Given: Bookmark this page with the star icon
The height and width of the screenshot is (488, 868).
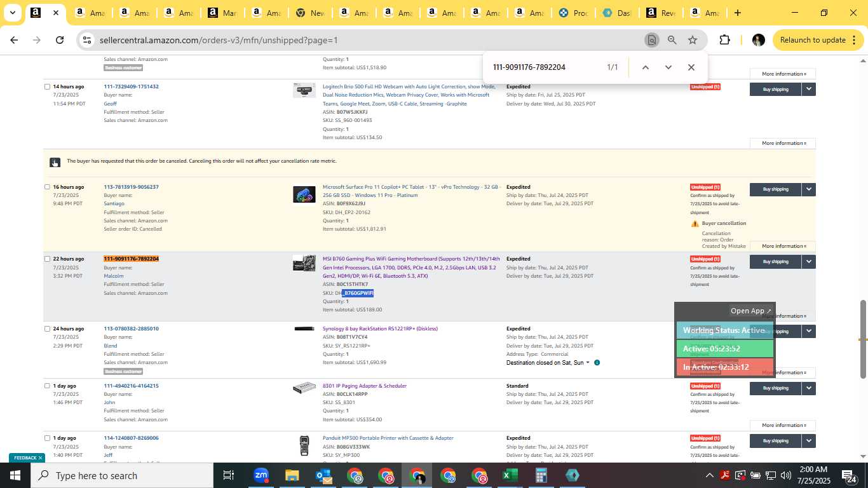Looking at the screenshot, I should pos(693,40).
